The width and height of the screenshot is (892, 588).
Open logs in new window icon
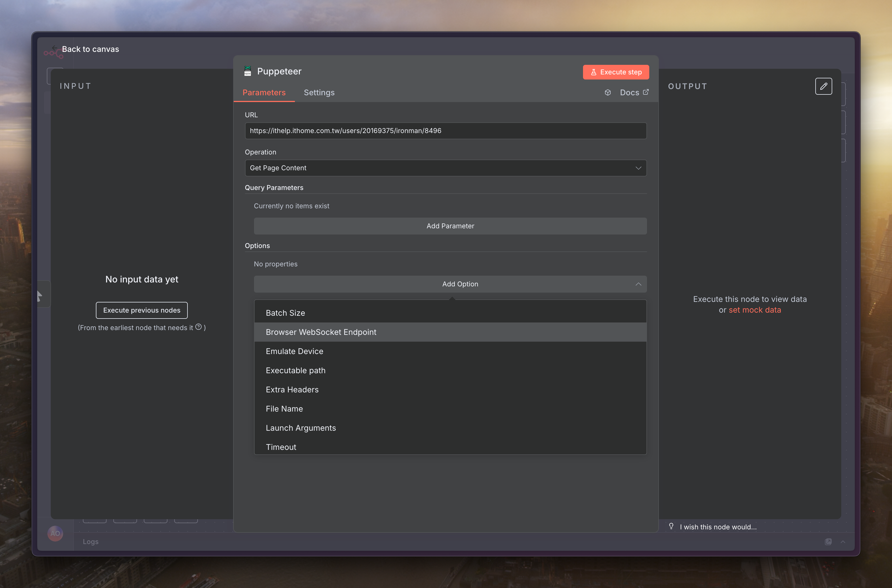tap(828, 541)
